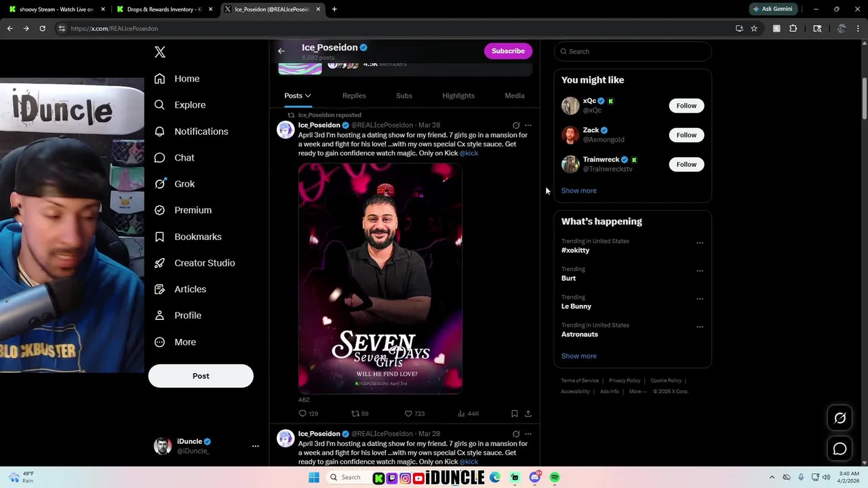Subscribe to Ice_Poseidon
The width and height of the screenshot is (868, 488).
(508, 51)
